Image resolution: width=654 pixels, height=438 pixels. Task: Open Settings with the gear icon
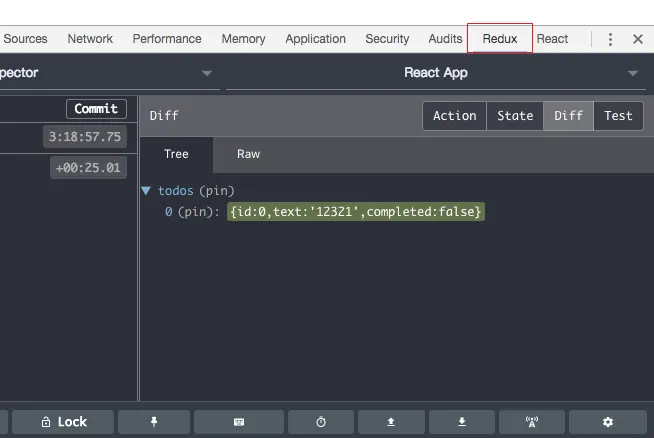[x=608, y=422]
